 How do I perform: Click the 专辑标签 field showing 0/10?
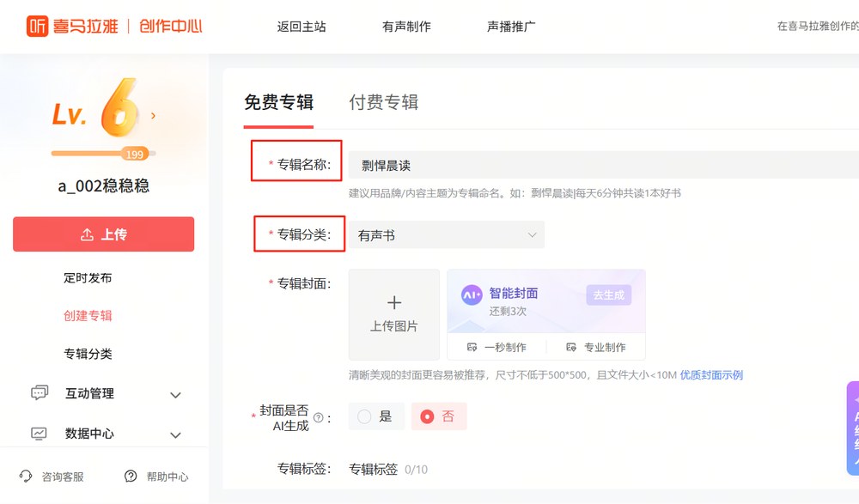point(388,469)
